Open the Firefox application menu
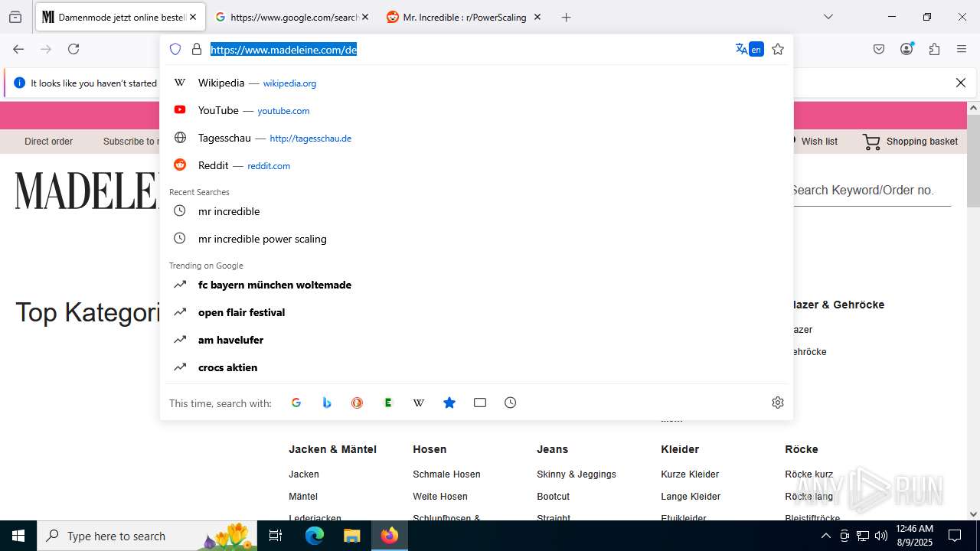Image resolution: width=980 pixels, height=551 pixels. click(962, 49)
